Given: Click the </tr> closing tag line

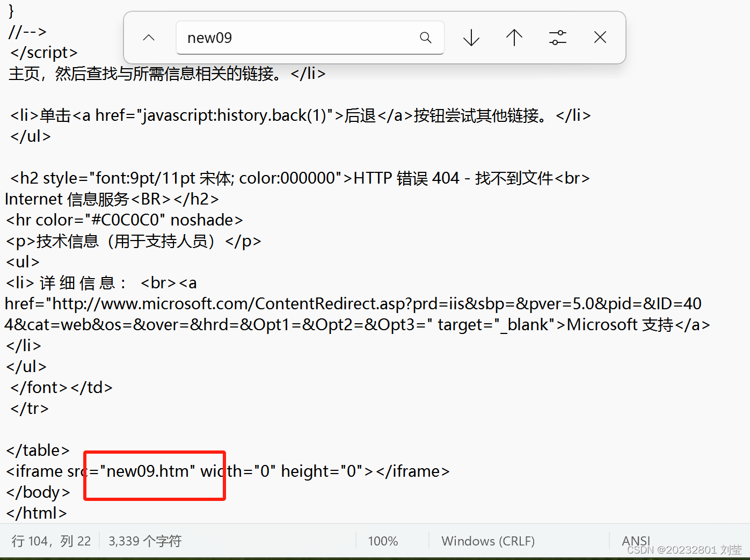Looking at the screenshot, I should 29,409.
